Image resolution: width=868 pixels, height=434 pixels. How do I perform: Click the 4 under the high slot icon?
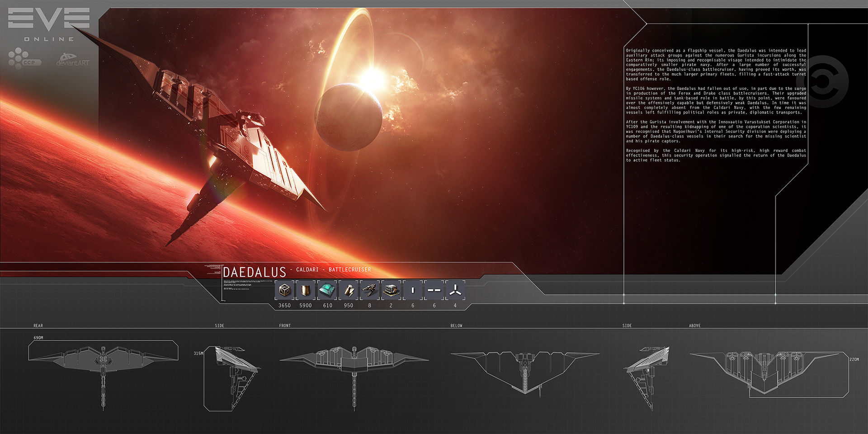[455, 306]
